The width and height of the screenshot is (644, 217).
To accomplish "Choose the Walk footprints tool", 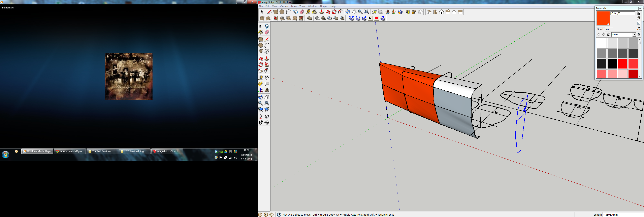I will (x=260, y=123).
